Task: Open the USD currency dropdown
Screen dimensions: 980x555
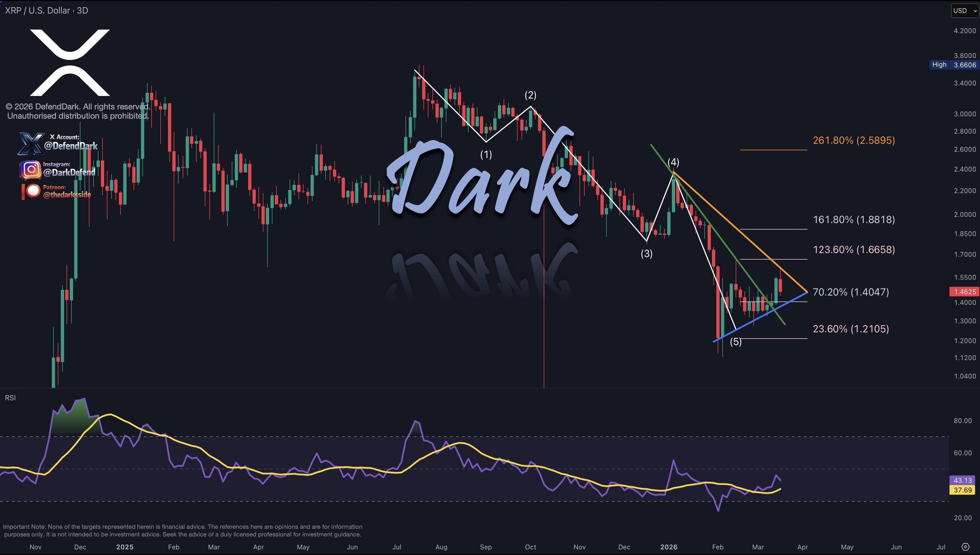Action: (x=961, y=10)
